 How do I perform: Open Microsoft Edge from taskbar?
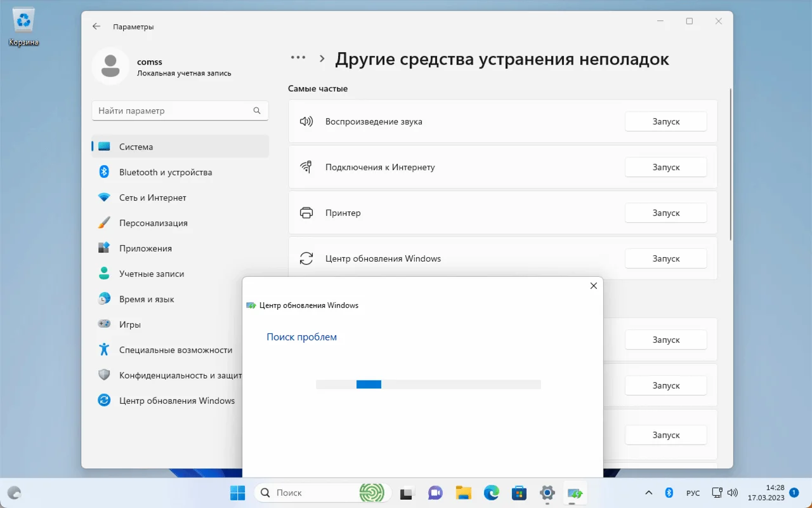pyautogui.click(x=492, y=493)
